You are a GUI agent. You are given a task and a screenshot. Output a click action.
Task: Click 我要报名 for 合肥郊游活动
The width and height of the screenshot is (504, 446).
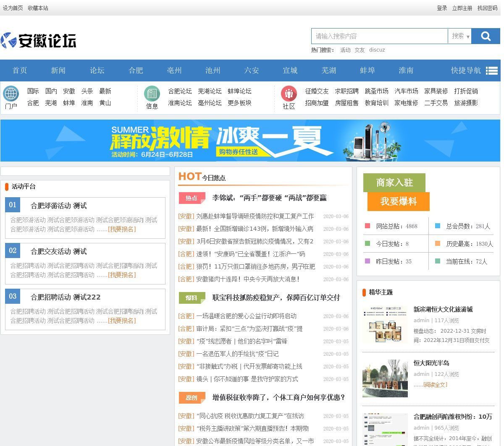click(122, 229)
